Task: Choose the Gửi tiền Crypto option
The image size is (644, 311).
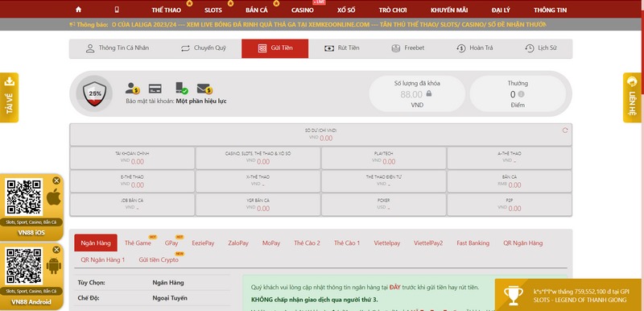Action: [159, 259]
